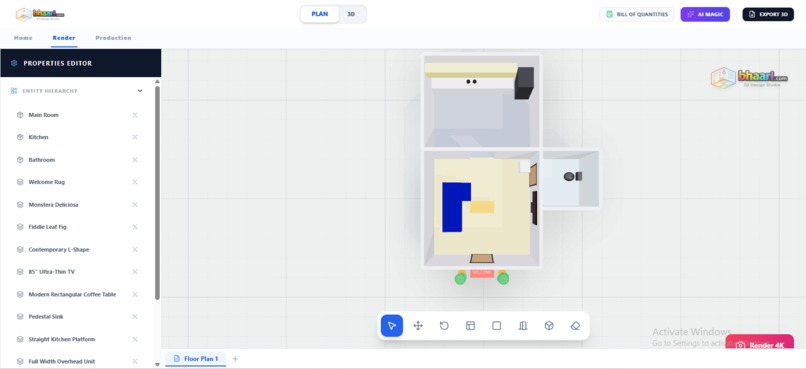Select the toilet in the bathroom
The height and width of the screenshot is (369, 806).
[572, 176]
